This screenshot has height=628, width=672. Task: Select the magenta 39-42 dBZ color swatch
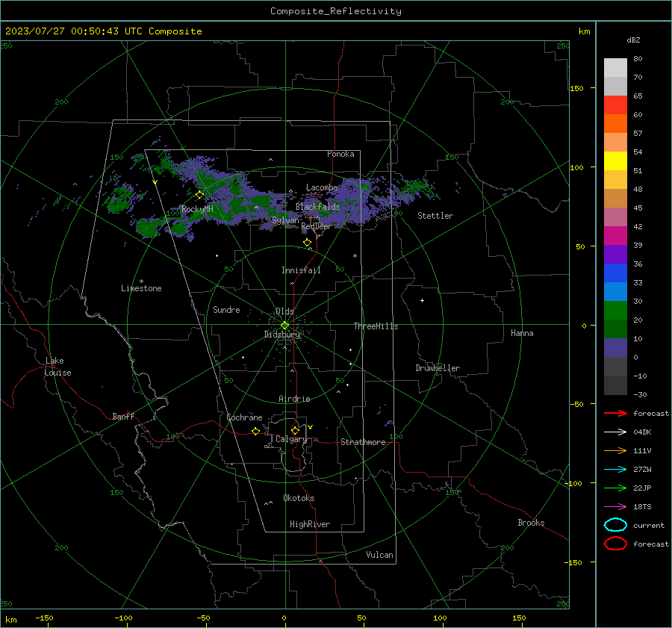615,236
